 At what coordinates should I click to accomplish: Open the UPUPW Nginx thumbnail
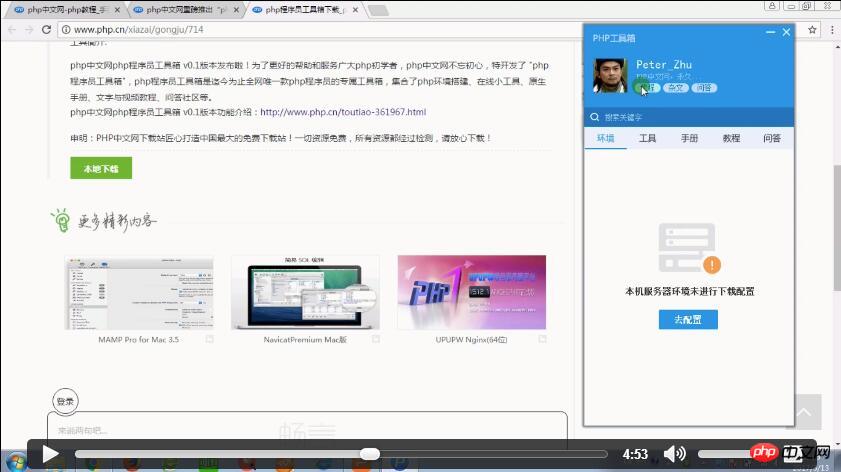coord(471,293)
